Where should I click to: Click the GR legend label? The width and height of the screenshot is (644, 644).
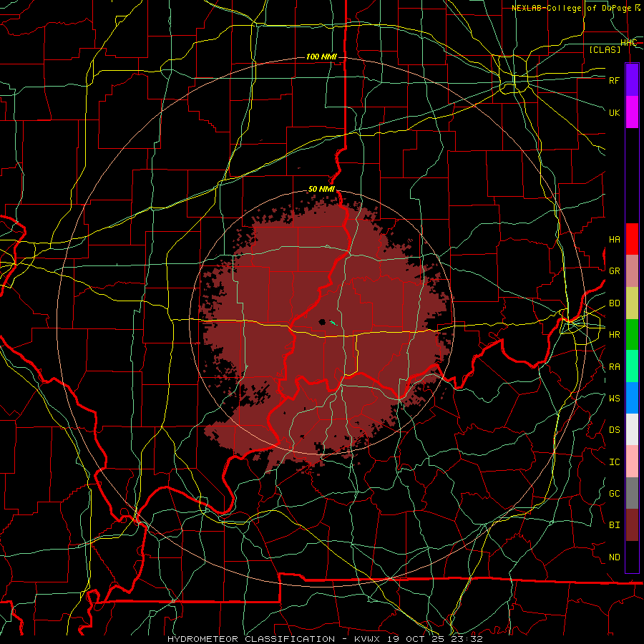[x=615, y=271]
